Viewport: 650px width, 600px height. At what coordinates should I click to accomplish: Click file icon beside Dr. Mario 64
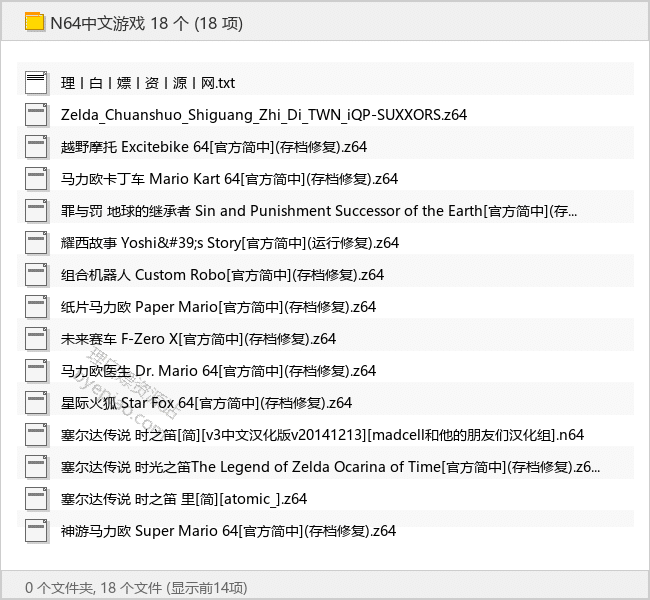click(36, 371)
